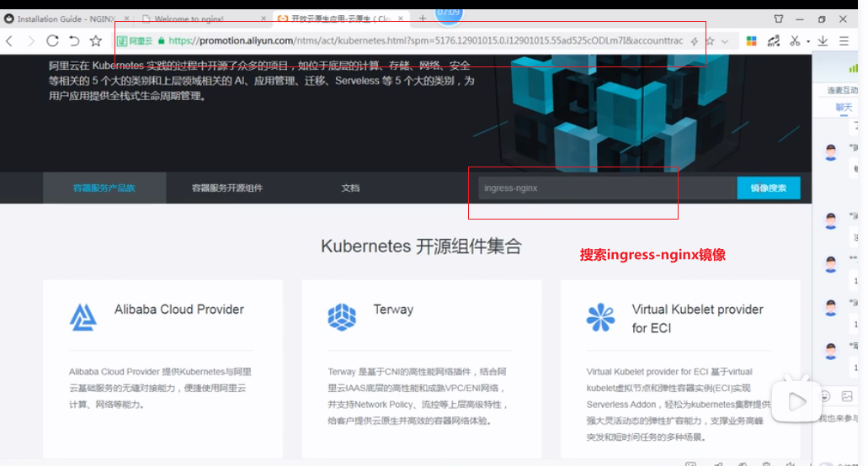This screenshot has height=466, width=868.
Task: Open the 文档 page tab
Action: 350,188
